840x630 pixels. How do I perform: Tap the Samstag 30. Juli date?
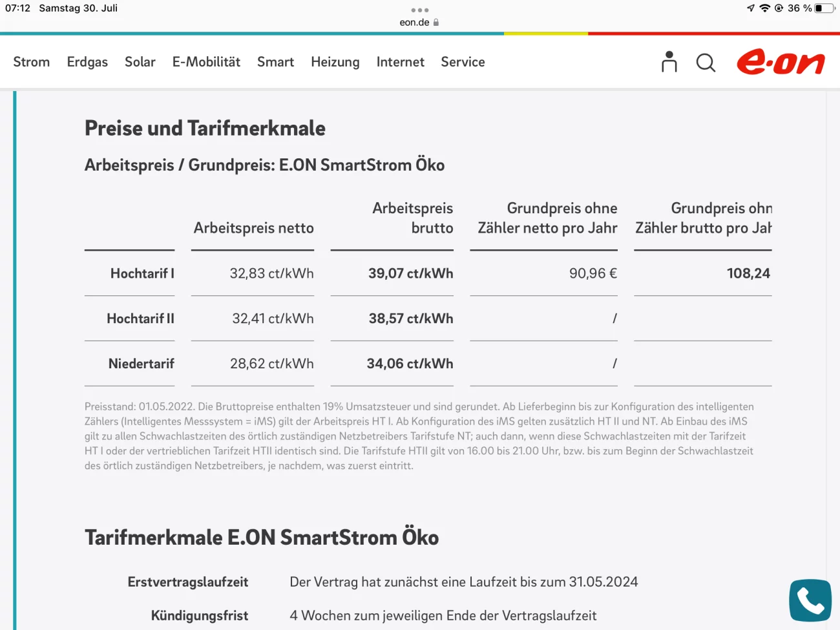(x=78, y=8)
